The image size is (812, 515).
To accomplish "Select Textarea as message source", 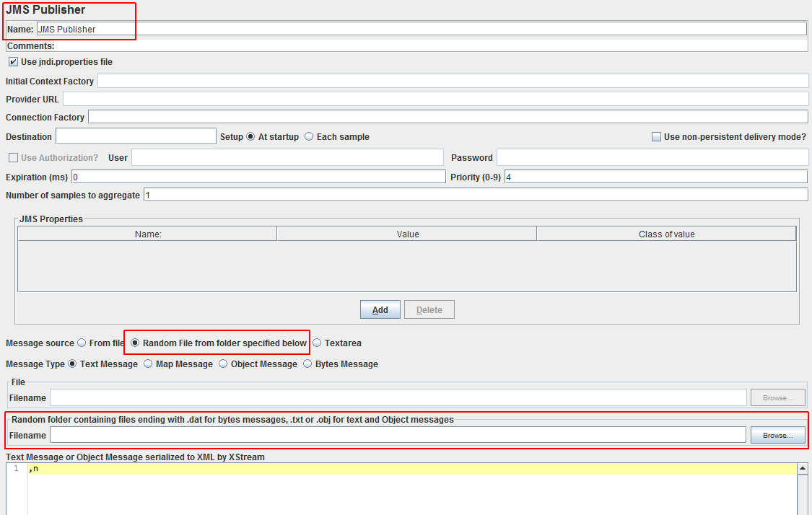I will [x=317, y=343].
